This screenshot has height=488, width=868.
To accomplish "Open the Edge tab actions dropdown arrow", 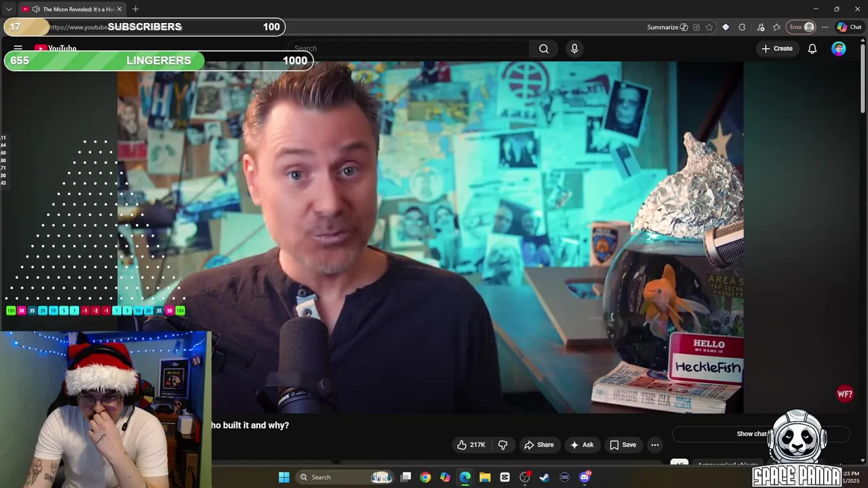I will click(x=9, y=9).
